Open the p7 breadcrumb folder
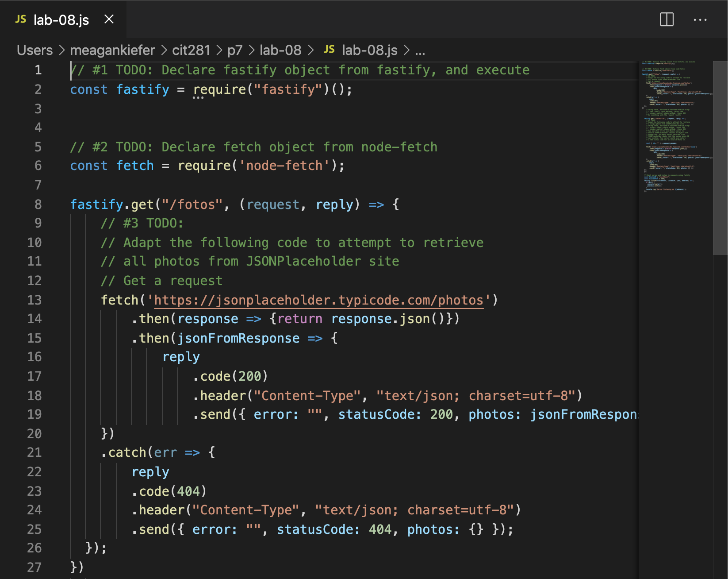The height and width of the screenshot is (579, 728). 235,50
